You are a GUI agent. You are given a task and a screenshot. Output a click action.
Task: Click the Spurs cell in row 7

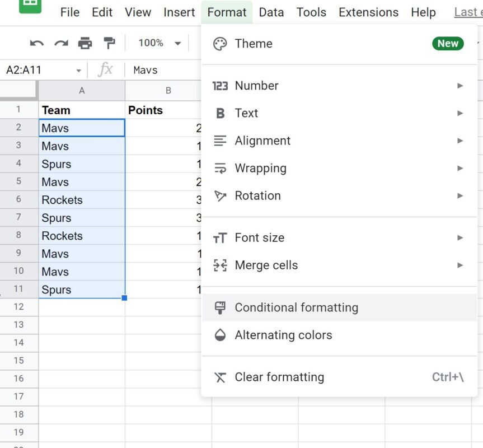[x=82, y=217]
